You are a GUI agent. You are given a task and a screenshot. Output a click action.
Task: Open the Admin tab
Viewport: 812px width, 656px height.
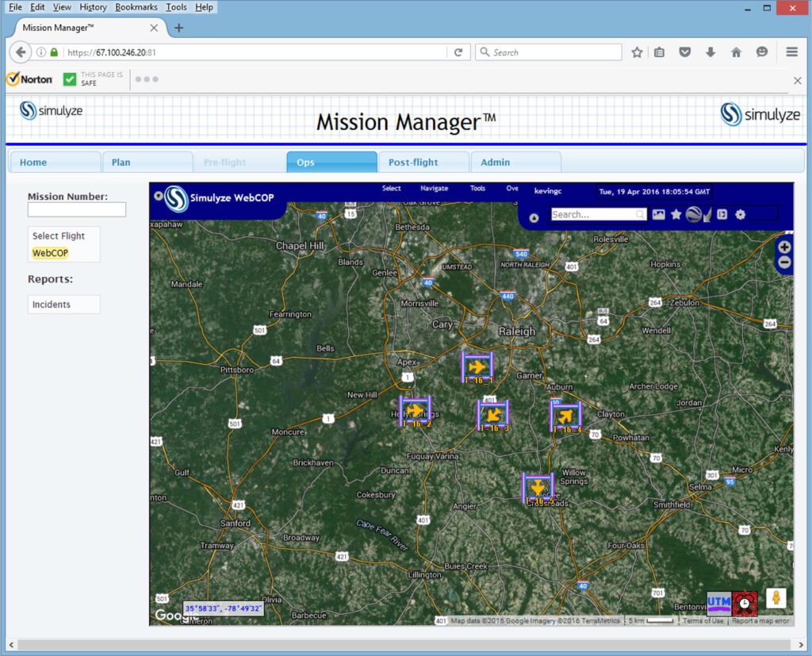coord(516,162)
